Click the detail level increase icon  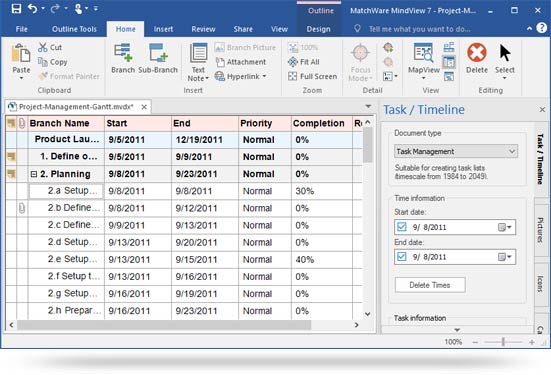pos(388,47)
